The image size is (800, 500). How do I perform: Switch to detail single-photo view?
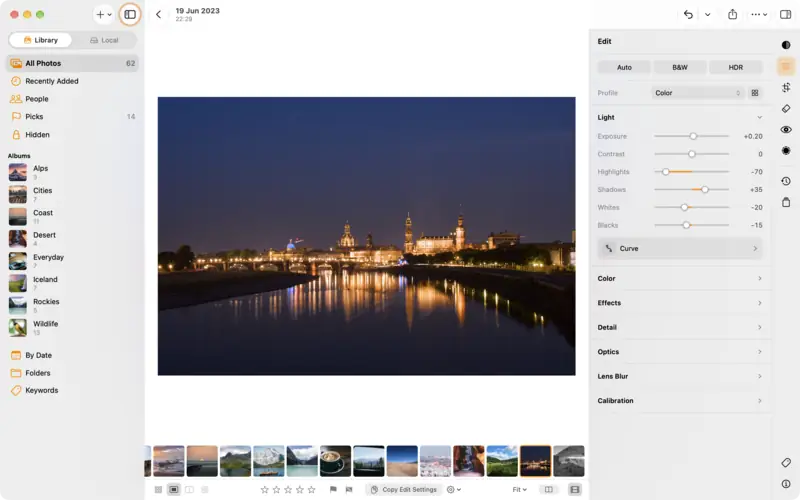pyautogui.click(x=173, y=489)
